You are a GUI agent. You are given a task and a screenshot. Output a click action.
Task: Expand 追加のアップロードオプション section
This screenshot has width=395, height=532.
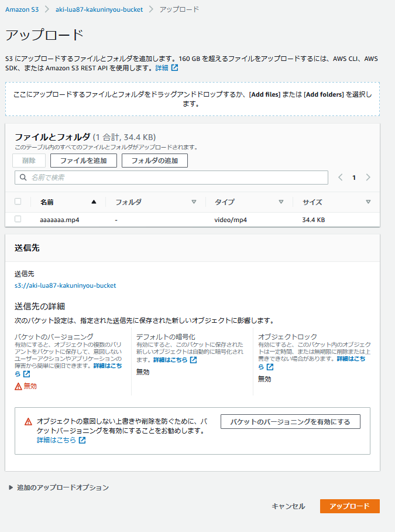tap(59, 487)
